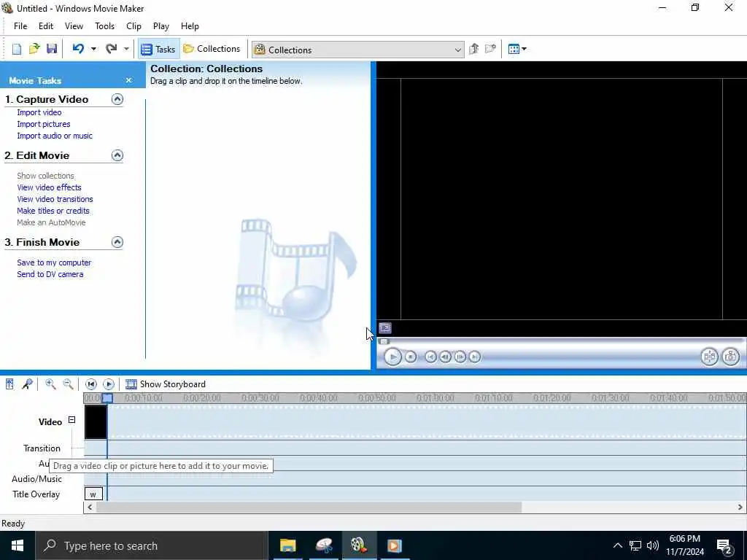
Task: Close the Movie Tasks pane
Action: click(128, 80)
